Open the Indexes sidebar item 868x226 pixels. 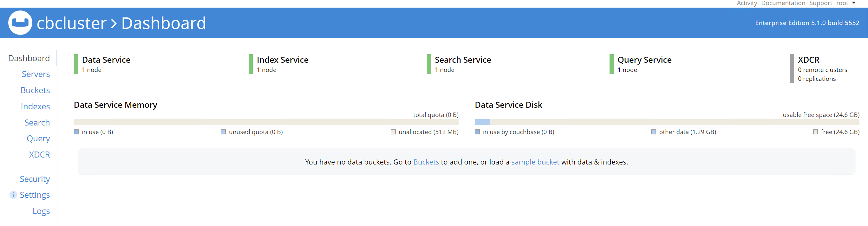point(35,107)
